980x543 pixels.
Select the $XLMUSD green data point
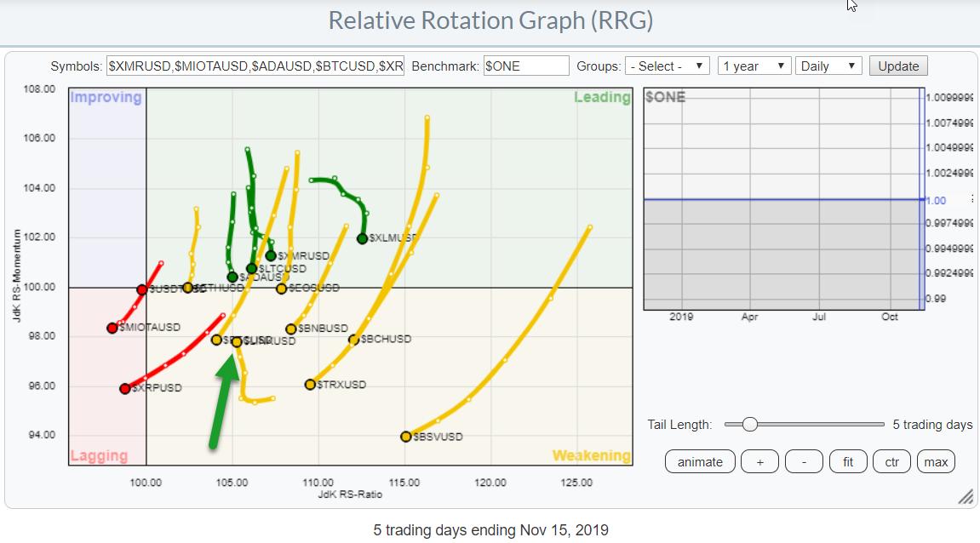pyautogui.click(x=362, y=238)
